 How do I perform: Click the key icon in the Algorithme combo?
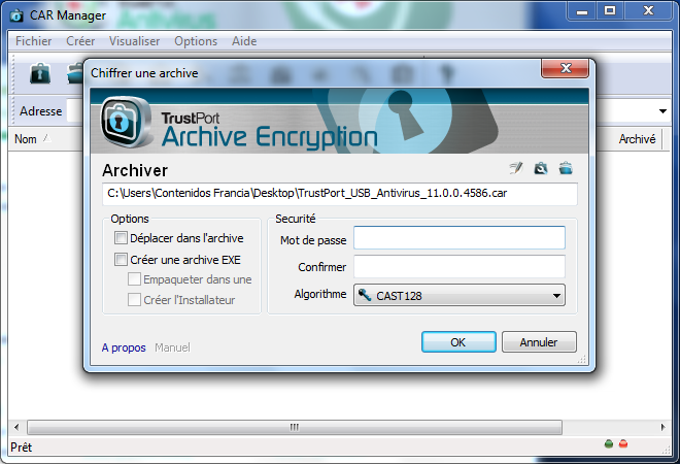364,295
